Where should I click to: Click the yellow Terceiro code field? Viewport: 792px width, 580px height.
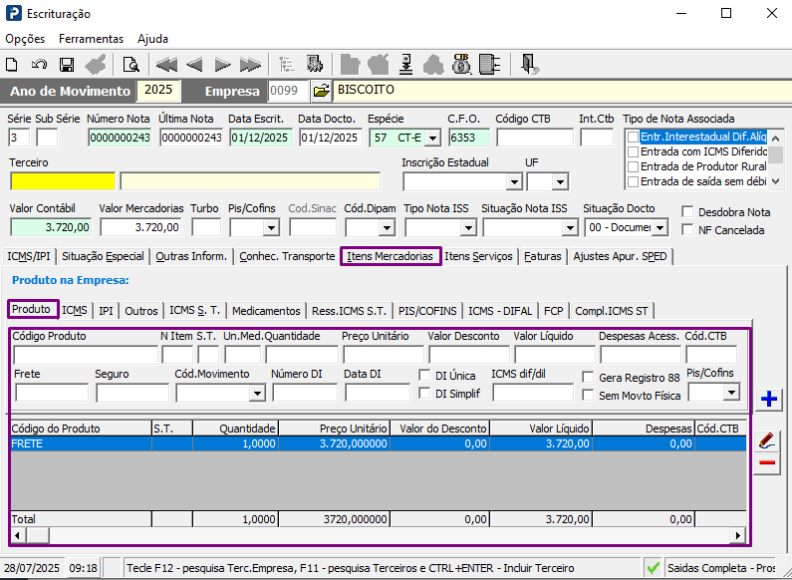point(62,181)
